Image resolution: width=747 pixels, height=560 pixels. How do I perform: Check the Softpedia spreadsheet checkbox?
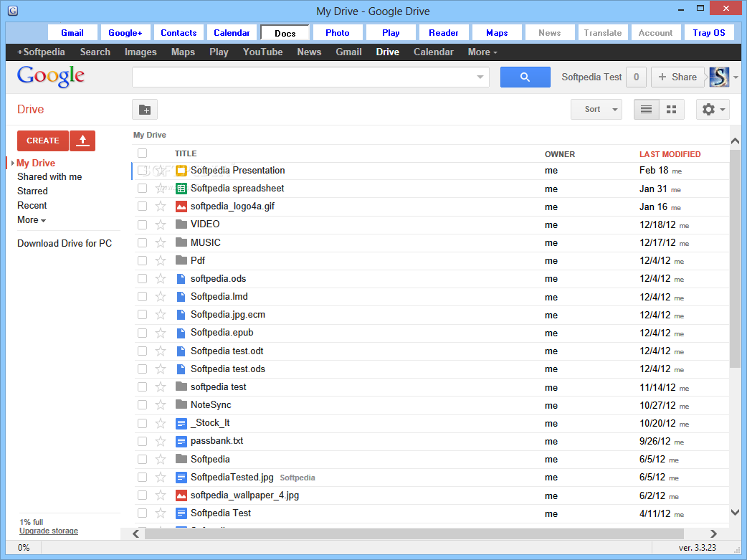point(143,189)
